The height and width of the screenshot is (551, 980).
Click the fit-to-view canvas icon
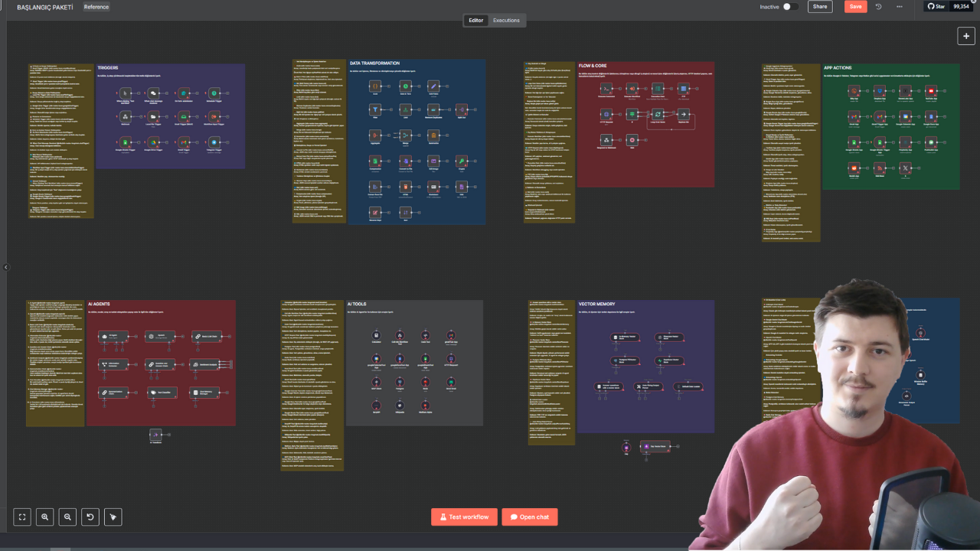tap(22, 517)
